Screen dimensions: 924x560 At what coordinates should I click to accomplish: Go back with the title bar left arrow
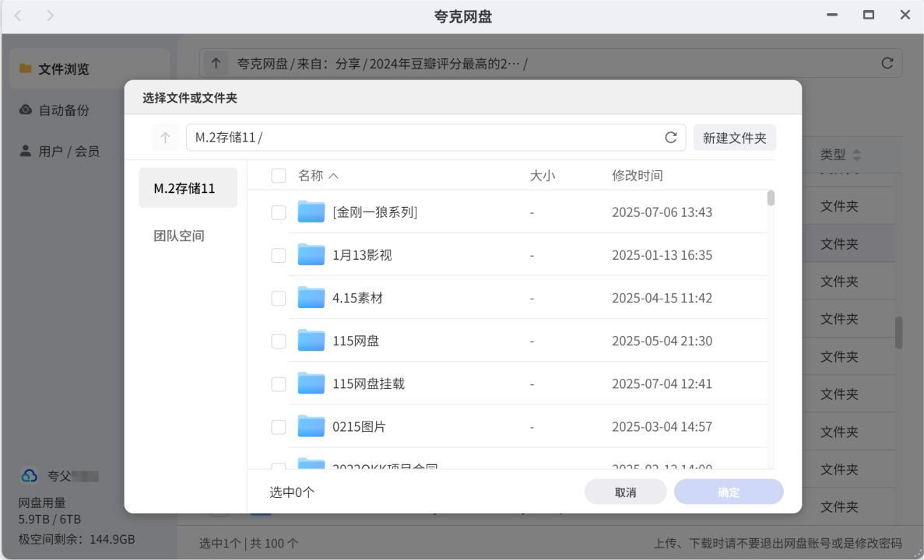pyautogui.click(x=18, y=16)
